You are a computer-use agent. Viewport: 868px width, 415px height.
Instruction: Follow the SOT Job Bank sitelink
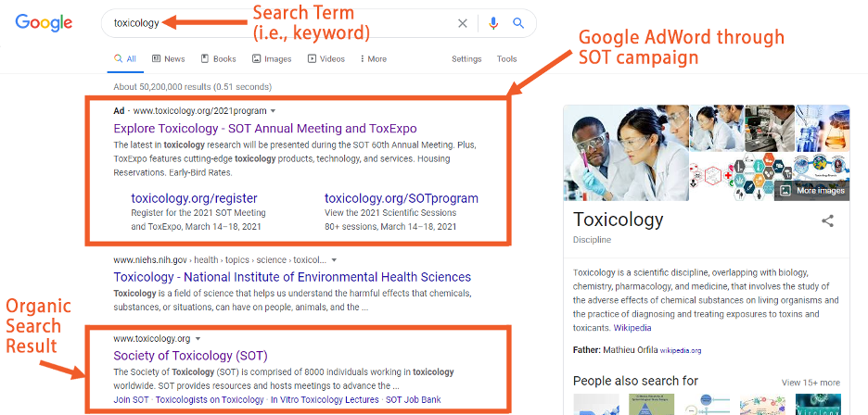coord(413,399)
